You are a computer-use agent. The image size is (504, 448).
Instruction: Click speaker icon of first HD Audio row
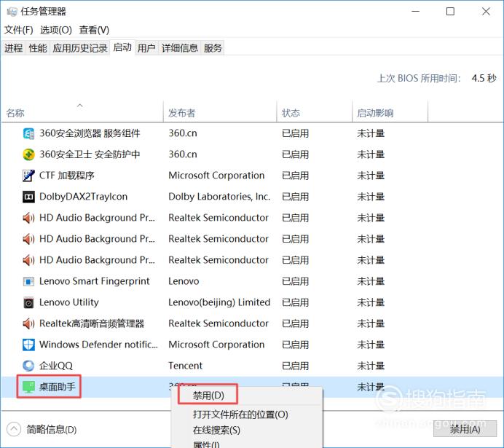[28, 218]
